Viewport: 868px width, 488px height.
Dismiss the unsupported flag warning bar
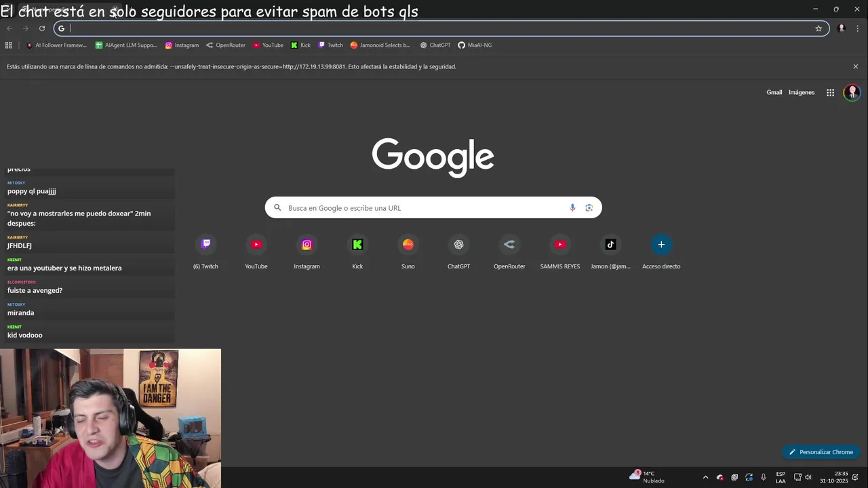pos(856,66)
